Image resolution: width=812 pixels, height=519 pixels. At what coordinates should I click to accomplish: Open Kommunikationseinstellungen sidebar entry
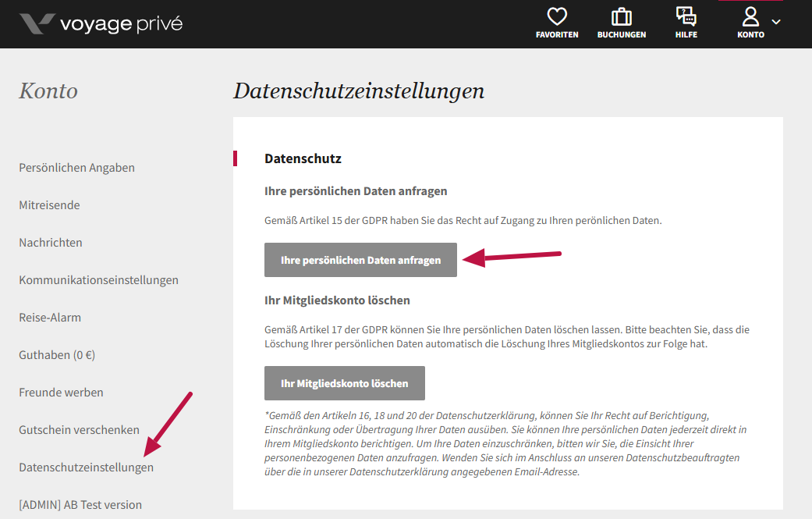click(98, 280)
